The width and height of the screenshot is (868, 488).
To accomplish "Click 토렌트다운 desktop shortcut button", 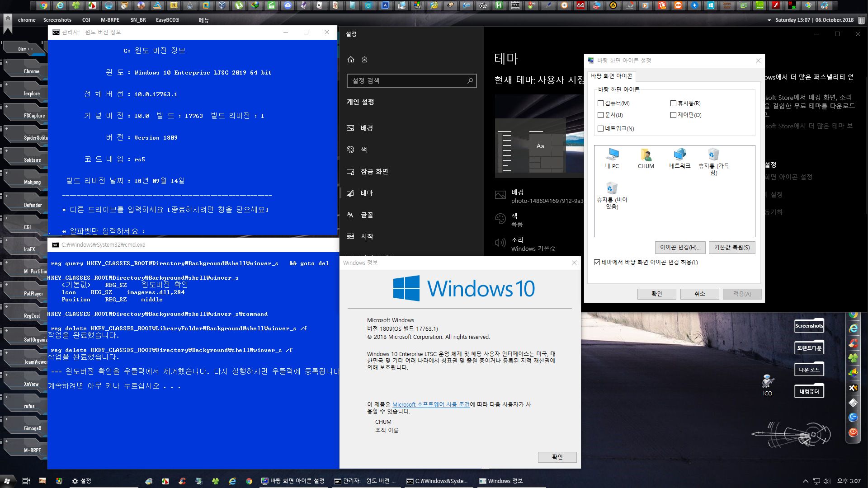I will click(x=809, y=348).
